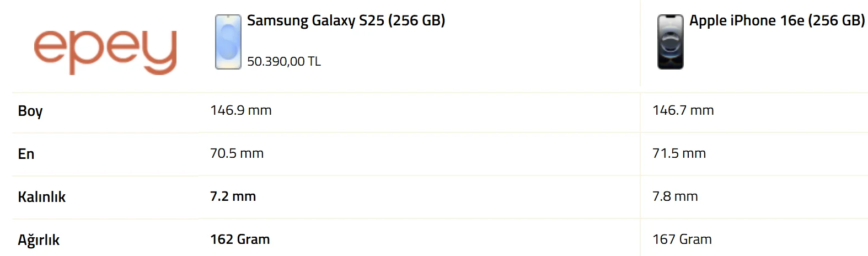Screen dimensions: 868x256
Task: Open the Apple iPhone 16e phone thumbnail
Action: point(670,42)
